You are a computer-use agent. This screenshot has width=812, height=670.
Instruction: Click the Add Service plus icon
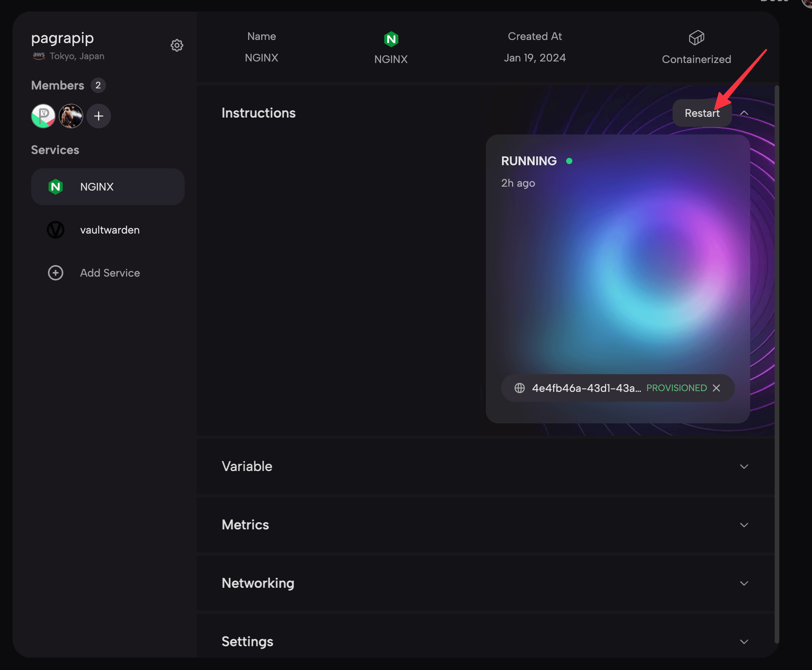[x=55, y=273]
